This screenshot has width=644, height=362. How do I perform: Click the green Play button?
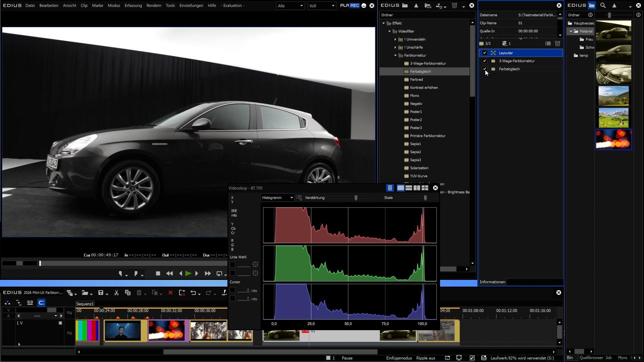click(x=188, y=274)
